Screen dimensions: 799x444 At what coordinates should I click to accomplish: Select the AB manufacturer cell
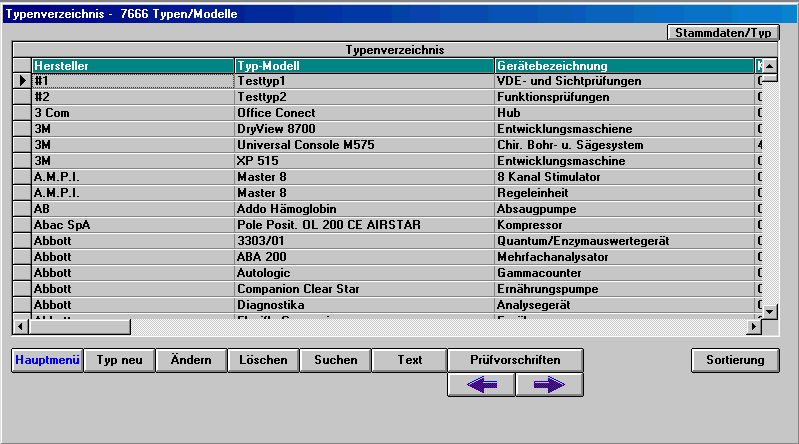click(133, 208)
